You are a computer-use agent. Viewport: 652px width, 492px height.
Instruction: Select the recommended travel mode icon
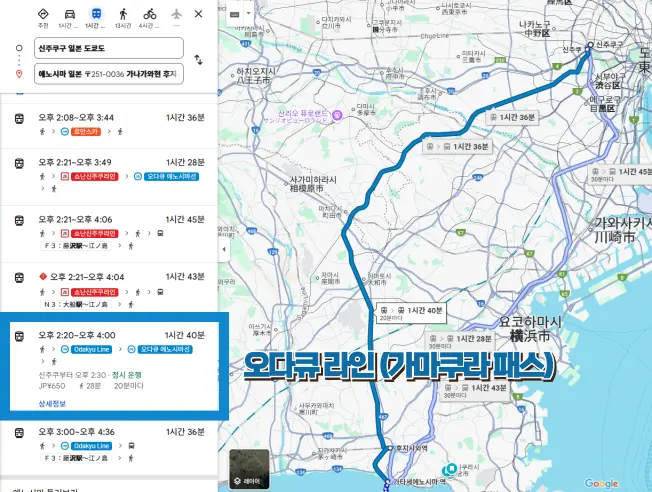[43, 14]
